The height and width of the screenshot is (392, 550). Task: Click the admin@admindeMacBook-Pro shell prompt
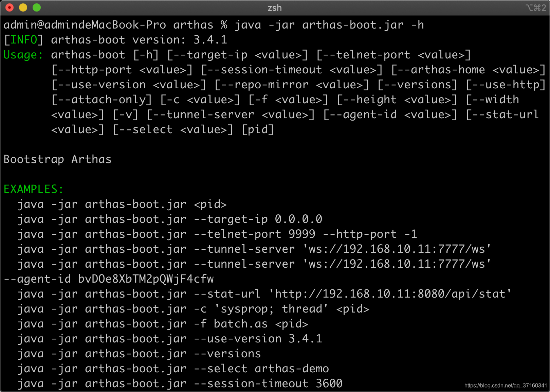[85, 24]
